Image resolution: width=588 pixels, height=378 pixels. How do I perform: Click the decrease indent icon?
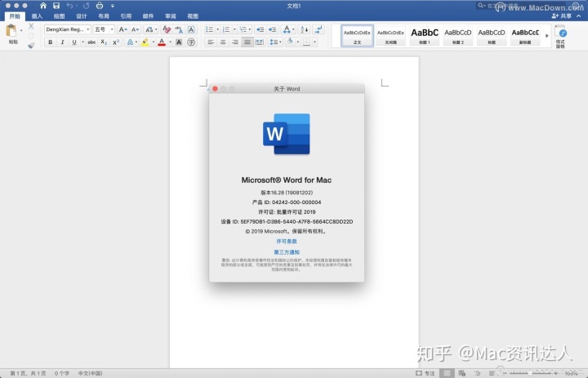(x=260, y=29)
